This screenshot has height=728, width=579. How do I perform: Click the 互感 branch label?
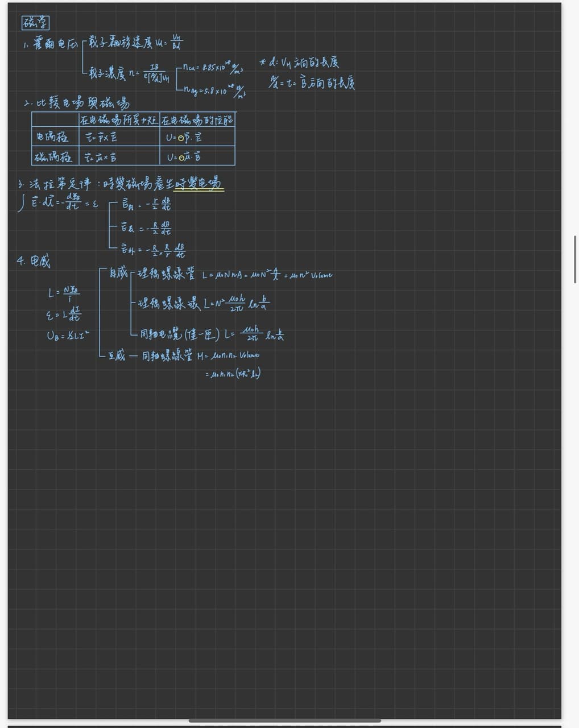[x=116, y=357]
